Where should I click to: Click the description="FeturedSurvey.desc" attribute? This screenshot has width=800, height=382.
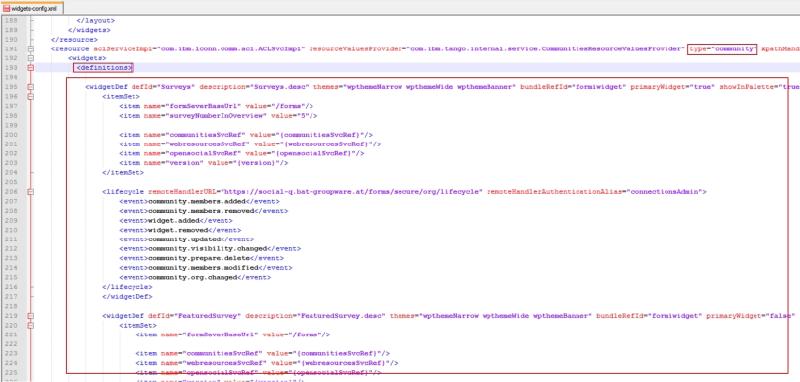(x=315, y=316)
